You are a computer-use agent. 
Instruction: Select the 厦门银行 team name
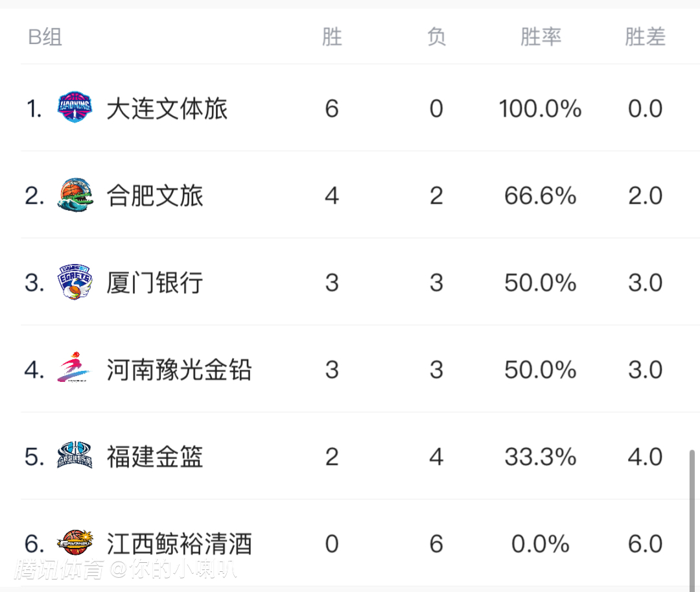[x=155, y=283]
